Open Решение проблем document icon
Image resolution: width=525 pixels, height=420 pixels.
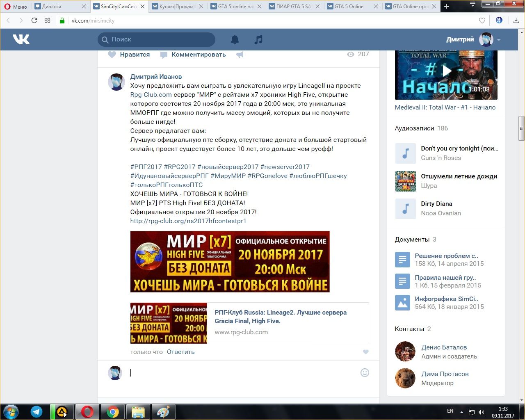tap(402, 260)
